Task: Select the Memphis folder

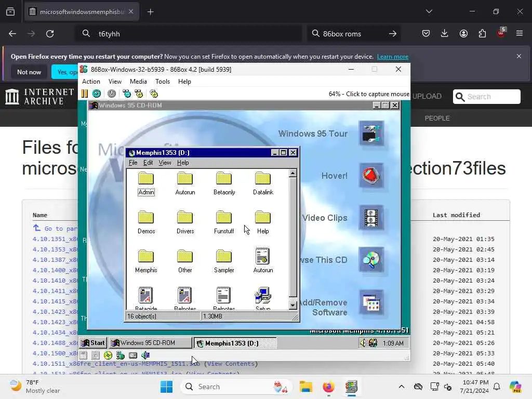Action: point(146,262)
